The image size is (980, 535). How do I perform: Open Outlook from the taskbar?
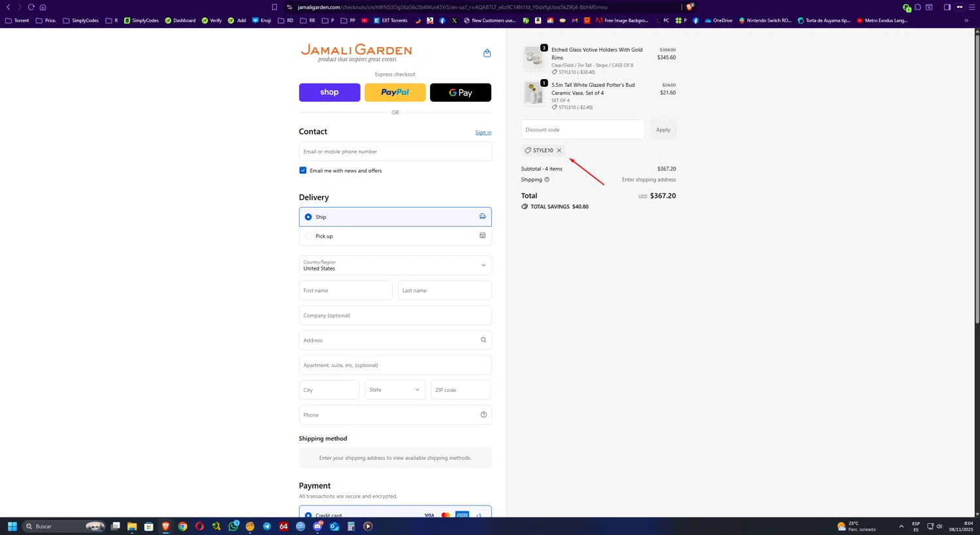coord(335,526)
